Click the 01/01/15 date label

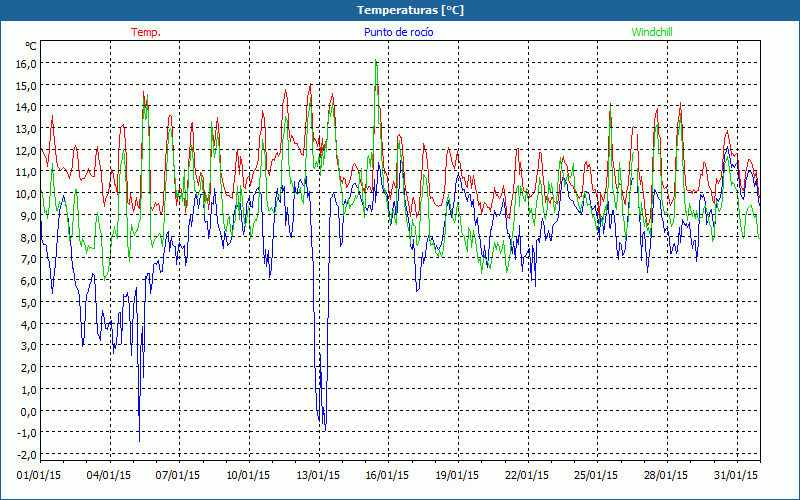39,475
